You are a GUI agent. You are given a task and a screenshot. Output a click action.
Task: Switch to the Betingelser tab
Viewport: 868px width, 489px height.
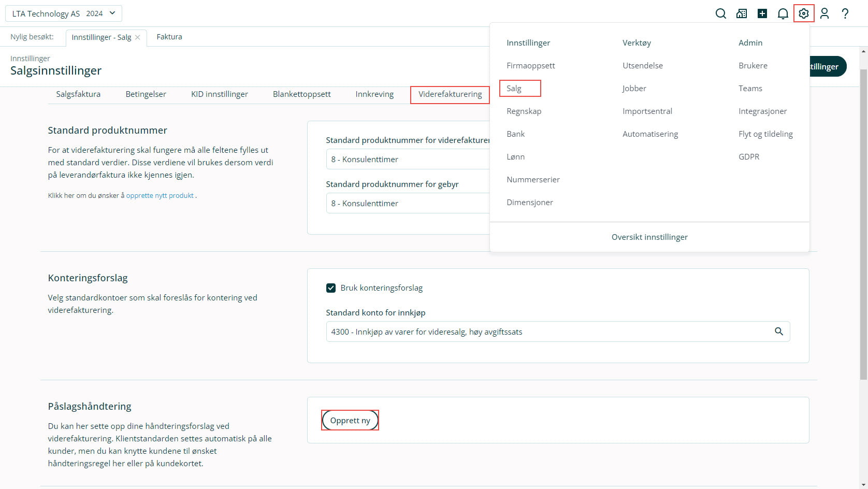[146, 94]
